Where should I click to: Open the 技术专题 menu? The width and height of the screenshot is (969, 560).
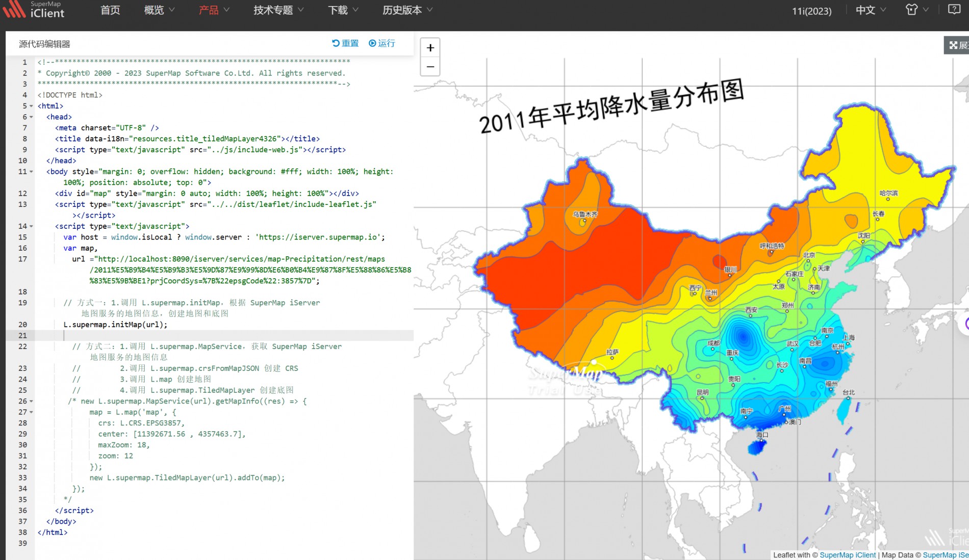coord(273,10)
